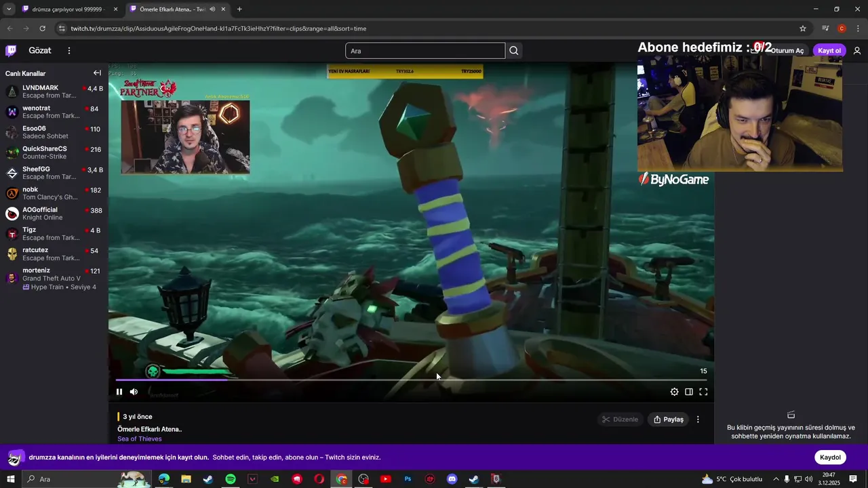The width and height of the screenshot is (868, 488).
Task: Mute the clip volume
Action: pyautogui.click(x=134, y=392)
